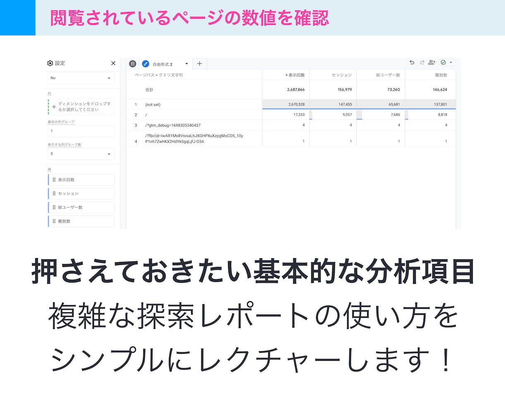
Task: Click the 合計 totals row label
Action: tap(149, 90)
